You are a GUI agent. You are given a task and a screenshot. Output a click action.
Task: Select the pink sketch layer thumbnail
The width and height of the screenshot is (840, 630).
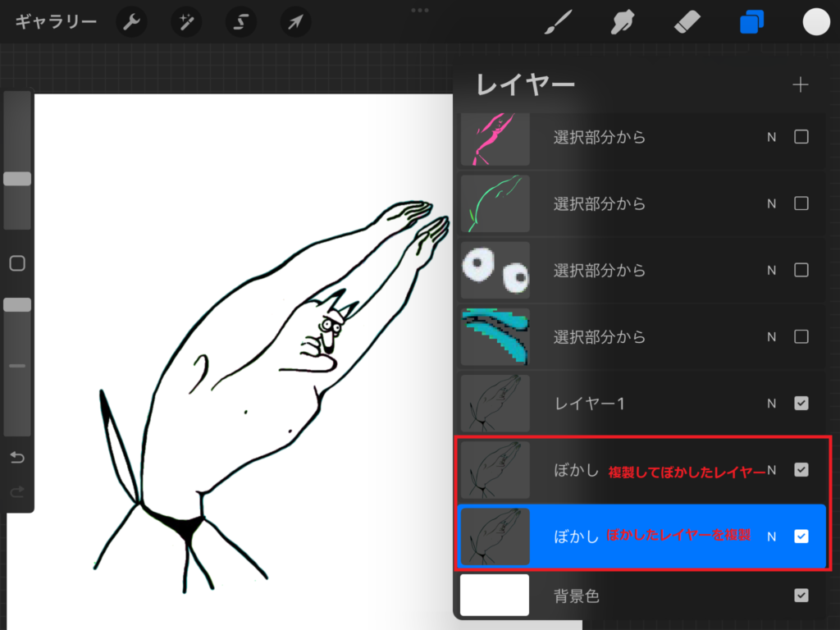pyautogui.click(x=495, y=139)
